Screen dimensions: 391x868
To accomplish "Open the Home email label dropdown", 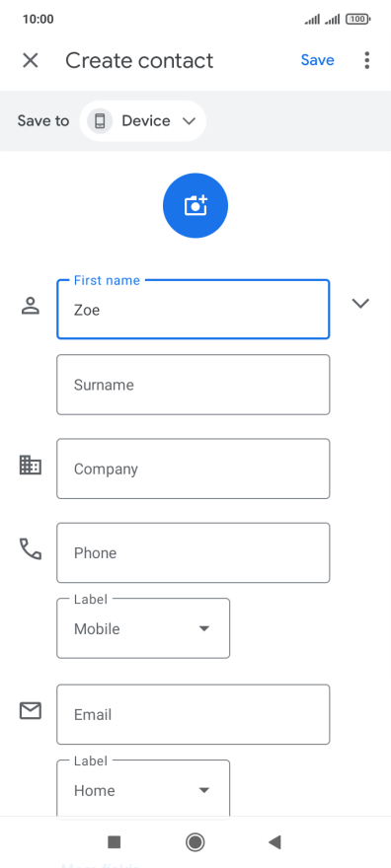I will 143,788.
